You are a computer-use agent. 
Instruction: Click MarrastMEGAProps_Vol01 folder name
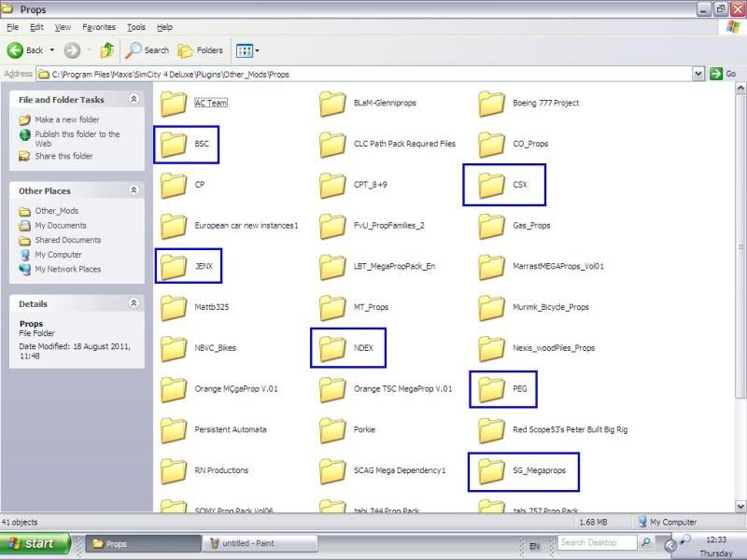[557, 266]
